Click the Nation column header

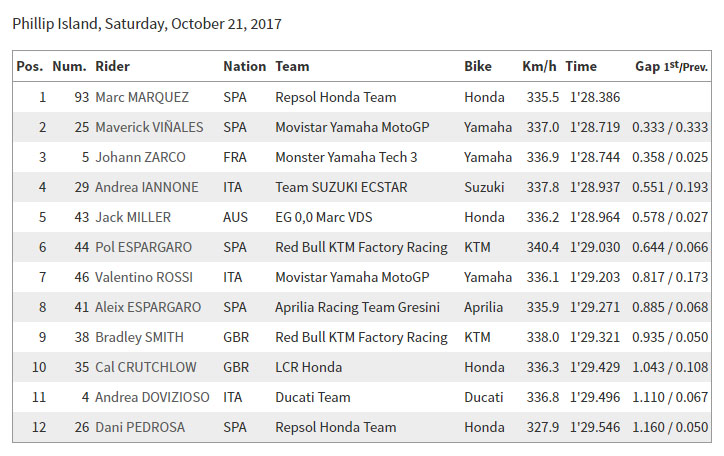245,66
